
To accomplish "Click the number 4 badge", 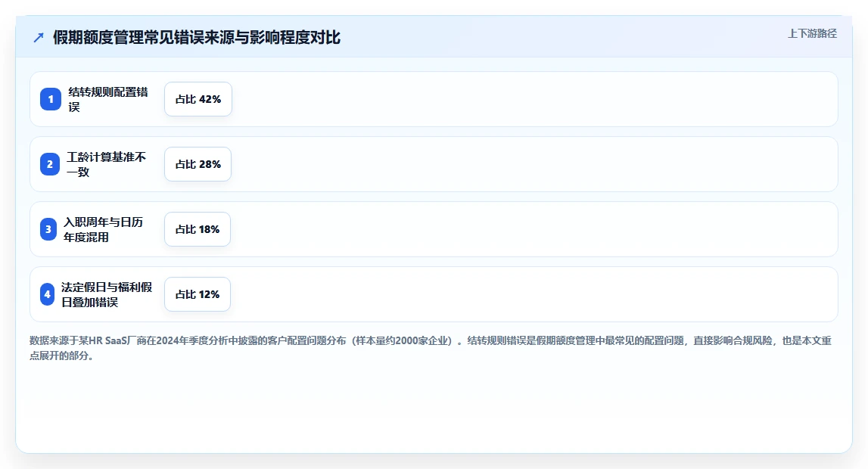I will point(47,294).
